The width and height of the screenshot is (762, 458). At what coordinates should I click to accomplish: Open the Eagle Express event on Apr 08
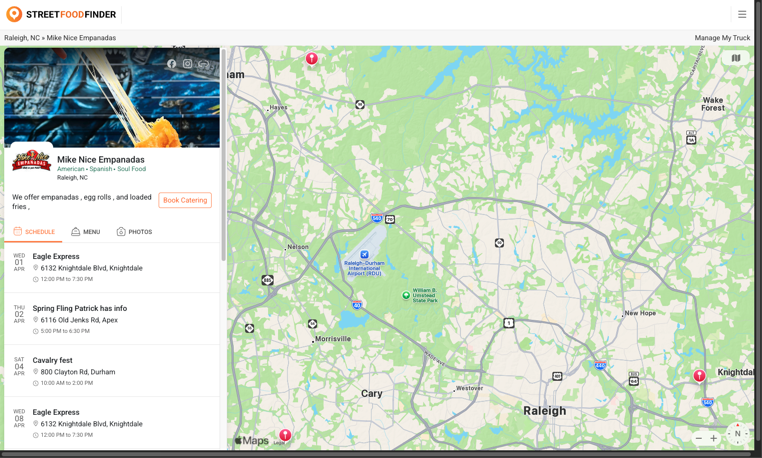(x=112, y=423)
